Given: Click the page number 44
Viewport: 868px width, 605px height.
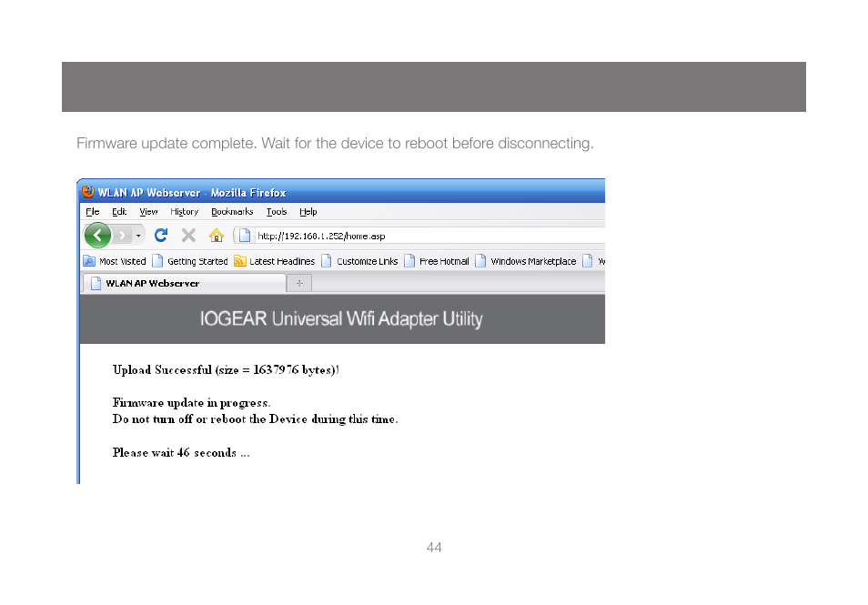Looking at the screenshot, I should (x=434, y=548).
